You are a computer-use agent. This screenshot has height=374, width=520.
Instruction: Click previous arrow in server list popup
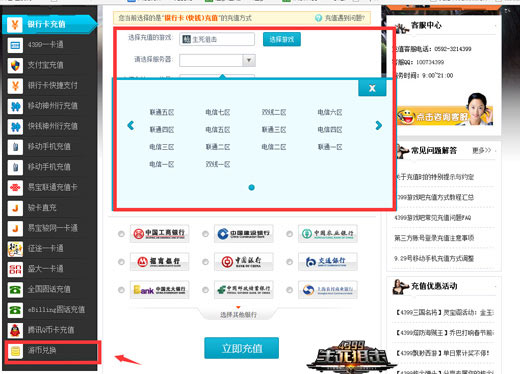[131, 125]
